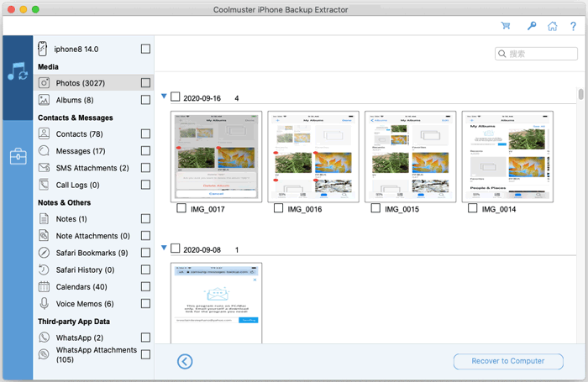The width and height of the screenshot is (588, 382).
Task: Tick the Voice Memos (6) checkbox
Action: (145, 303)
